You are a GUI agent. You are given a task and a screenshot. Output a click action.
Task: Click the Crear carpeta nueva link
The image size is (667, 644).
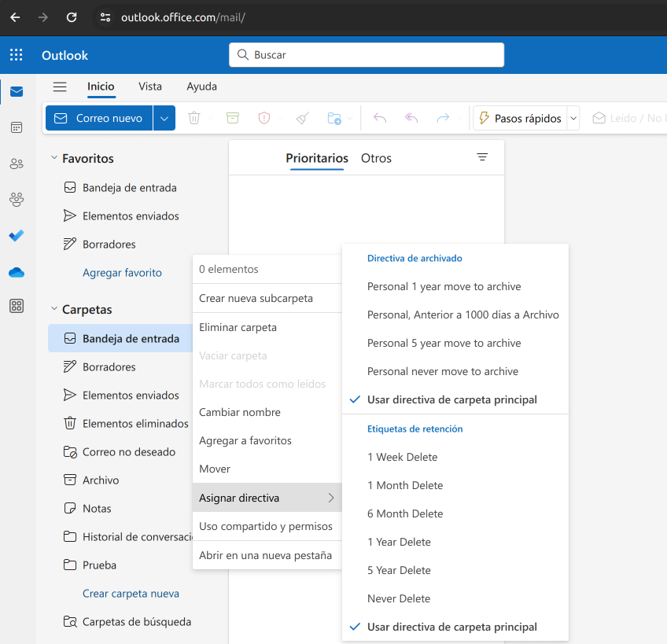pos(131,594)
